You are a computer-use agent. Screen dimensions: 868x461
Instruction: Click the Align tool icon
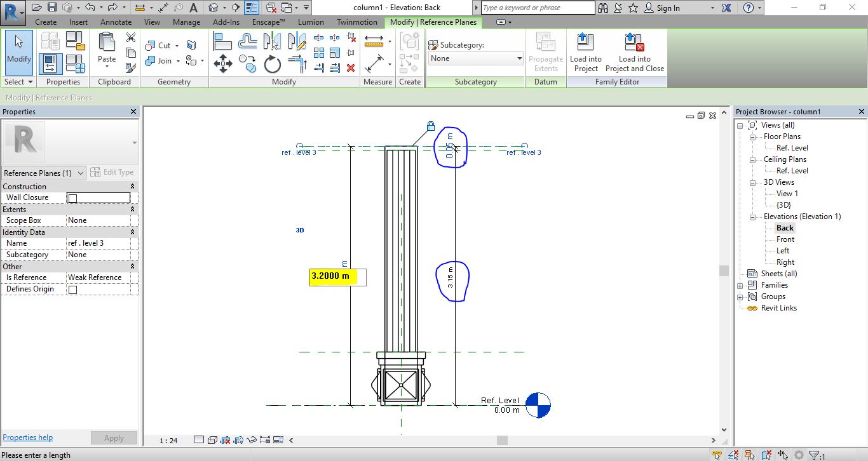[222, 42]
